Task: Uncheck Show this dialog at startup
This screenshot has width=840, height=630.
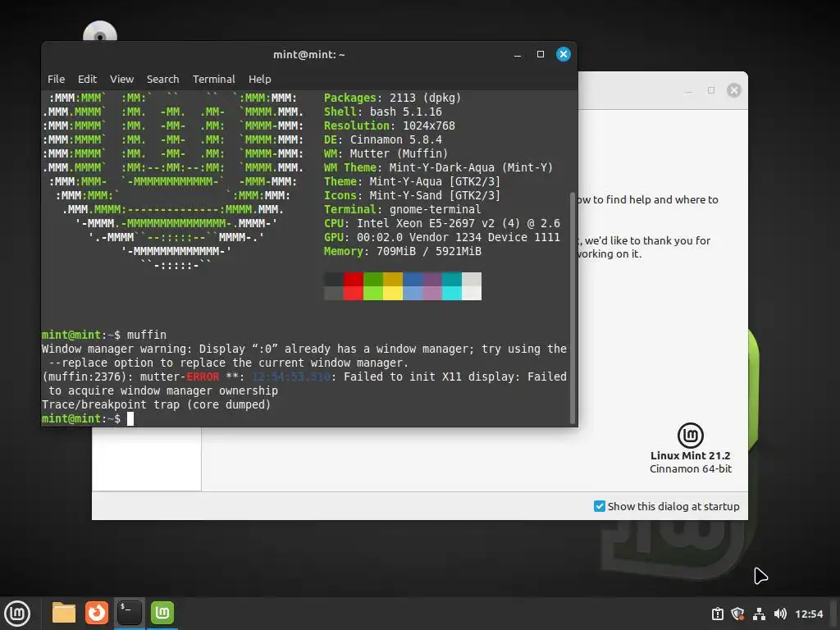Action: [x=600, y=506]
